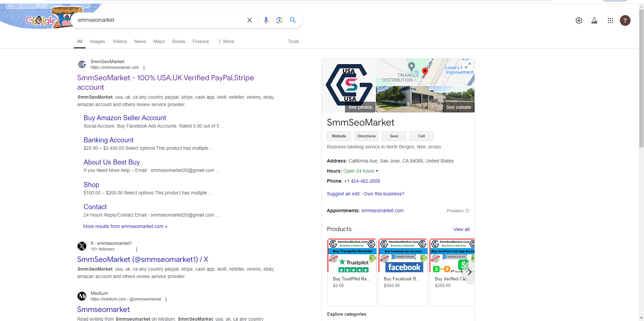Open options menu for SmmSeoMarket result
Screen dimensions: 644x321
click(144, 68)
